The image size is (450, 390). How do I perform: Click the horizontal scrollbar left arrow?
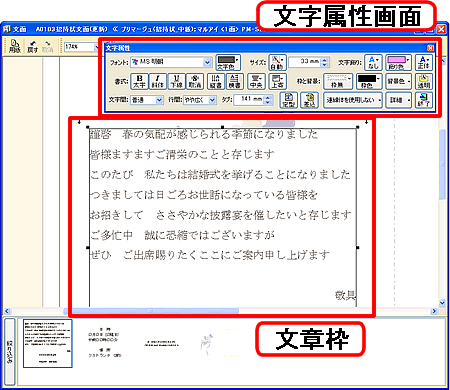point(7,311)
